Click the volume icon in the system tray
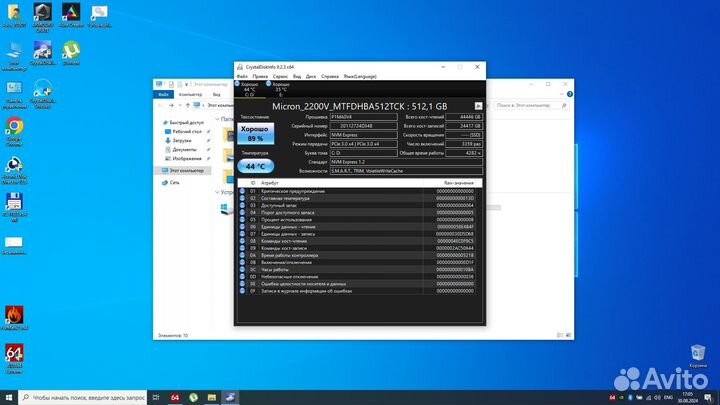Image resolution: width=720 pixels, height=405 pixels. coord(657,398)
